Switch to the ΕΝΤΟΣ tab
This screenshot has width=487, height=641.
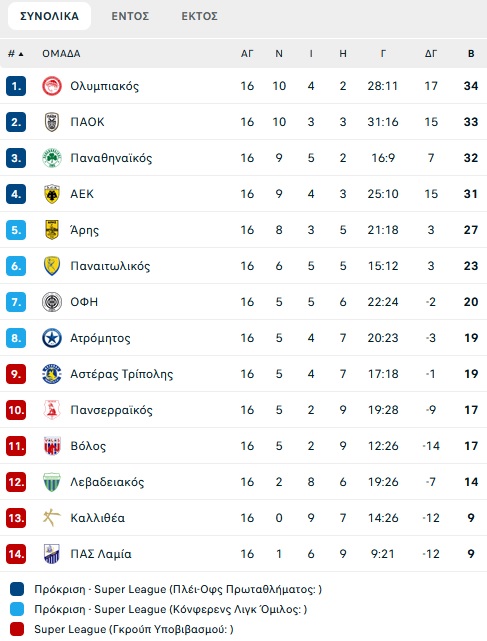(x=130, y=16)
